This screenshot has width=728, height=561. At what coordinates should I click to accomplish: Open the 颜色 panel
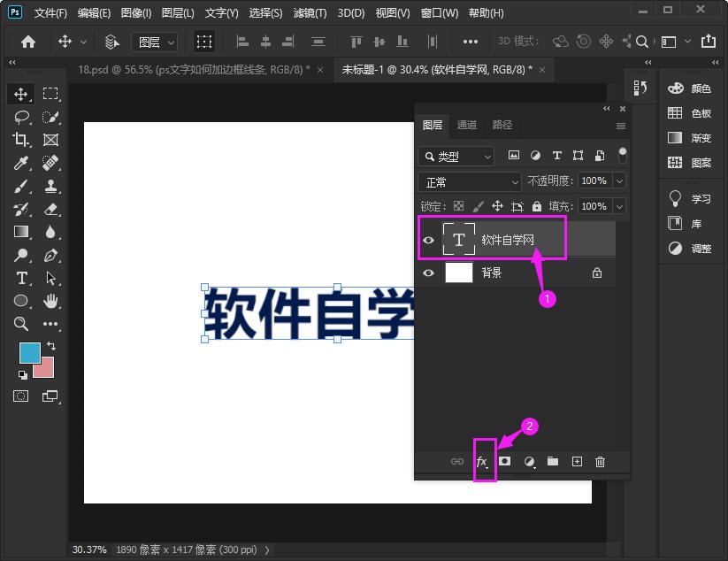[x=690, y=88]
